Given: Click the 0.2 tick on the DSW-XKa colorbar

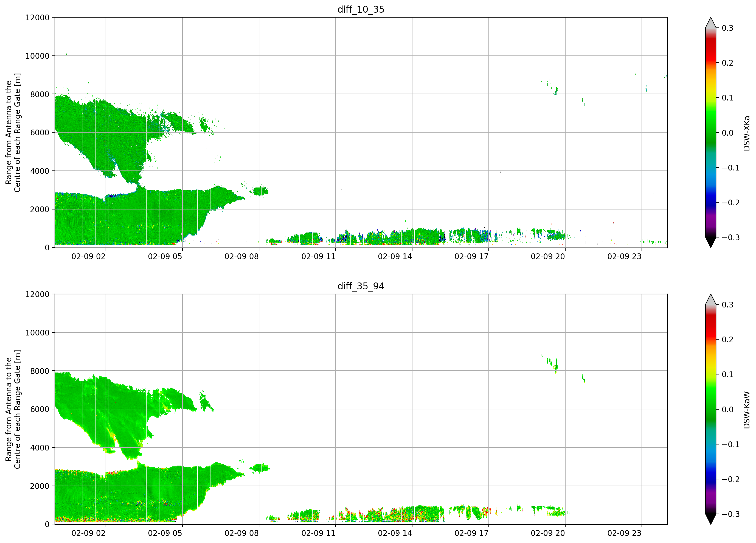Looking at the screenshot, I should pos(728,63).
